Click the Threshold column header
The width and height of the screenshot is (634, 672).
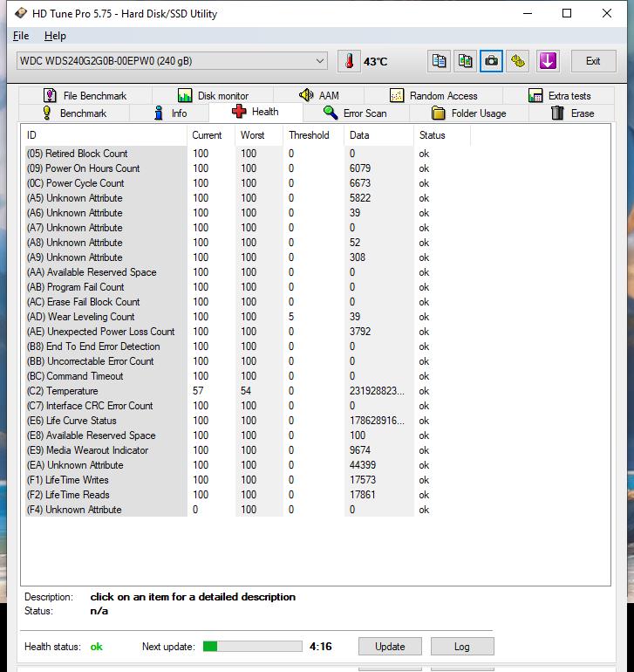pos(313,135)
